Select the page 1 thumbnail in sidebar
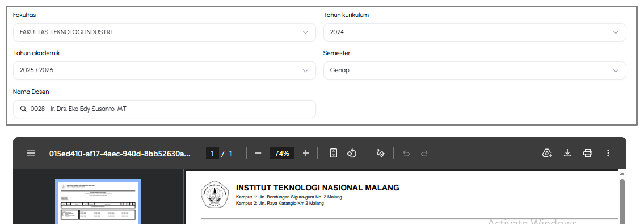 click(x=98, y=202)
